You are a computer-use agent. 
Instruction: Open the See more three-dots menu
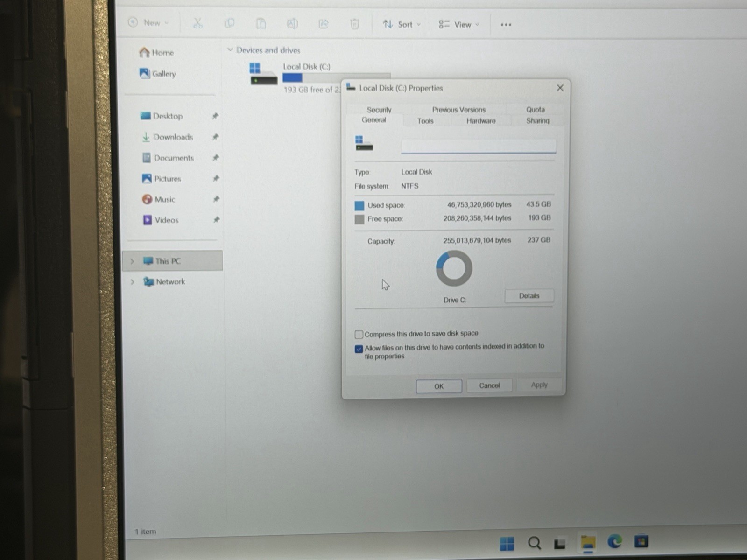coord(506,25)
